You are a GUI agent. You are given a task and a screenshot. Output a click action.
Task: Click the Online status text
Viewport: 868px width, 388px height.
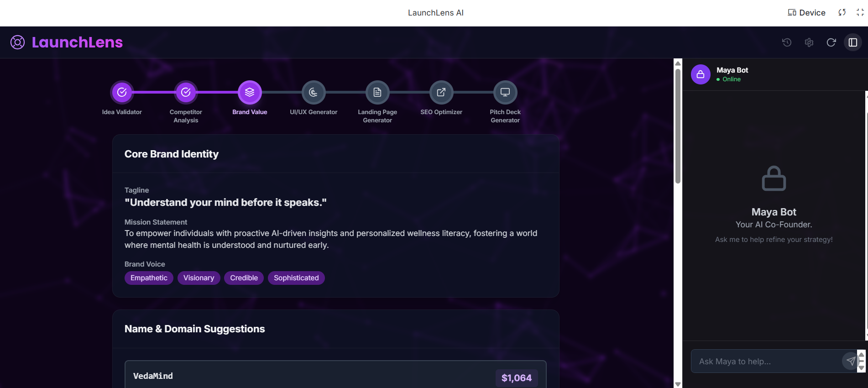pos(732,79)
